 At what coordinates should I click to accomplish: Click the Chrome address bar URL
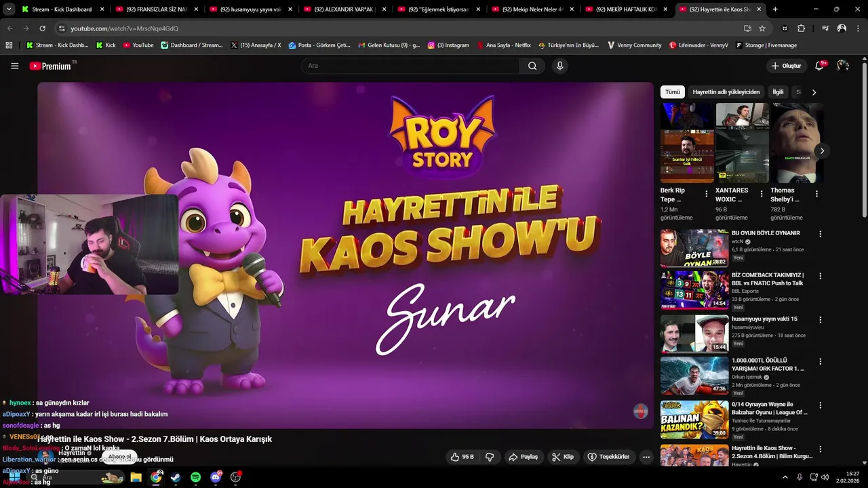(125, 28)
